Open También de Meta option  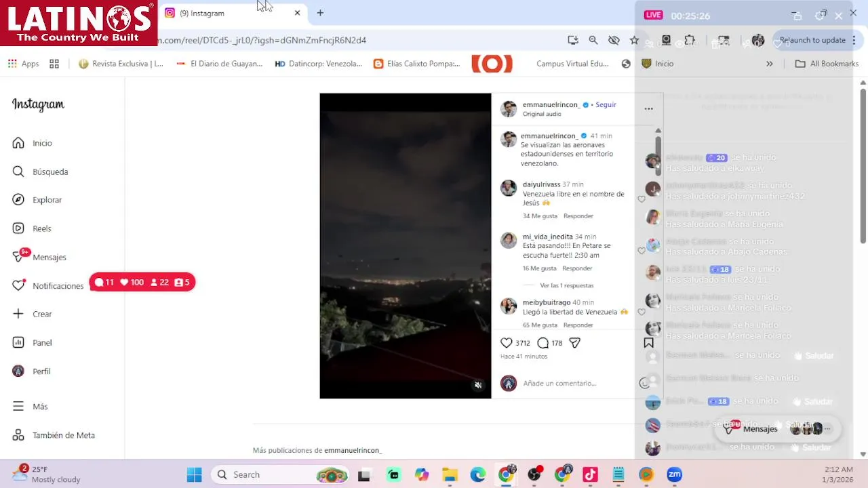54,435
